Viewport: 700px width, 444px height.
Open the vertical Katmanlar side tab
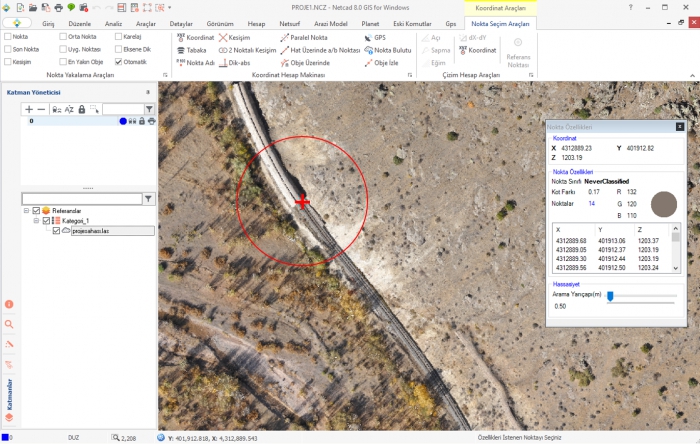point(9,399)
